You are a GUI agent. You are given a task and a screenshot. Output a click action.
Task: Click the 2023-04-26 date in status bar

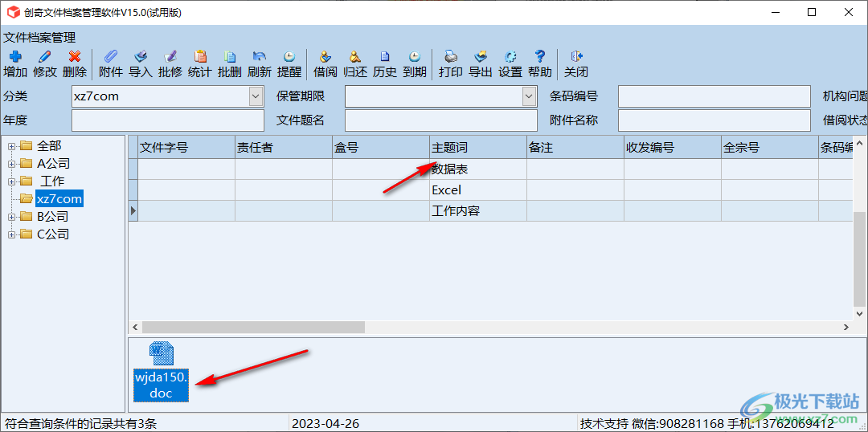click(325, 424)
